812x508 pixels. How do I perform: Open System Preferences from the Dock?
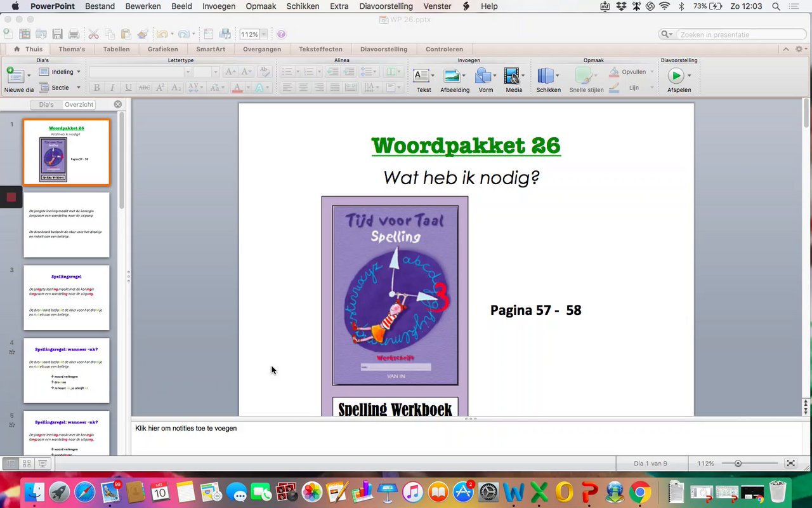point(488,492)
